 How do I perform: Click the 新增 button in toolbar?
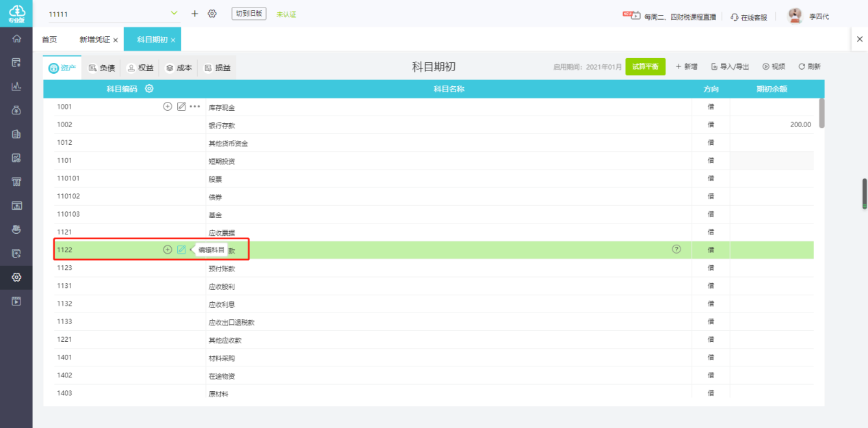point(686,66)
